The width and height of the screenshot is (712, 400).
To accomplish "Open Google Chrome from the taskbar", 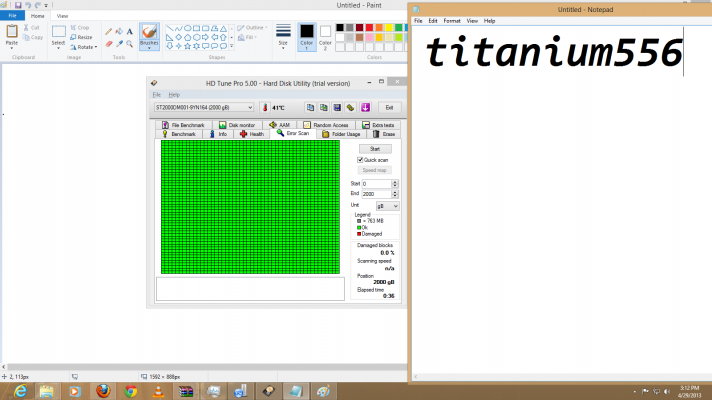I will (x=131, y=391).
